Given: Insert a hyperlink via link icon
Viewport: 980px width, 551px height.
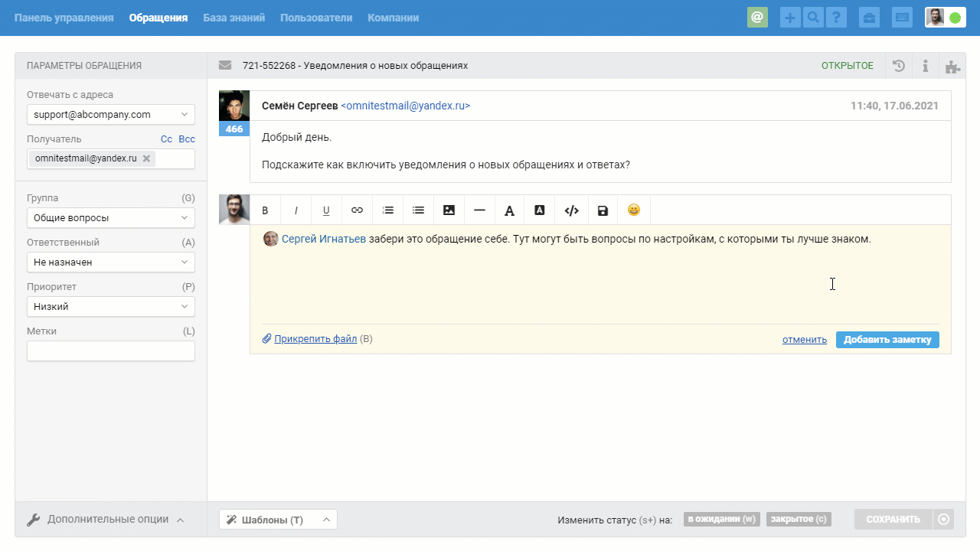Looking at the screenshot, I should [357, 210].
